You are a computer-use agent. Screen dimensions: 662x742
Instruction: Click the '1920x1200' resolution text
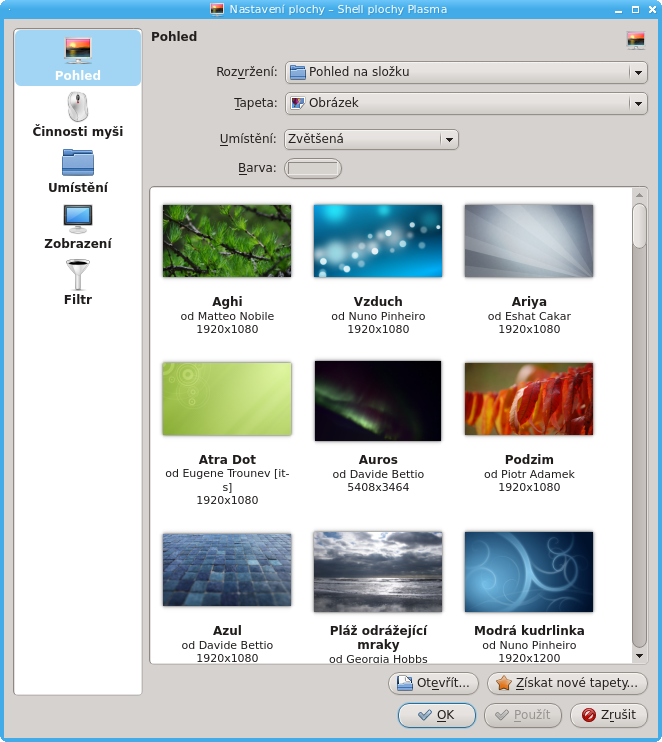click(529, 658)
